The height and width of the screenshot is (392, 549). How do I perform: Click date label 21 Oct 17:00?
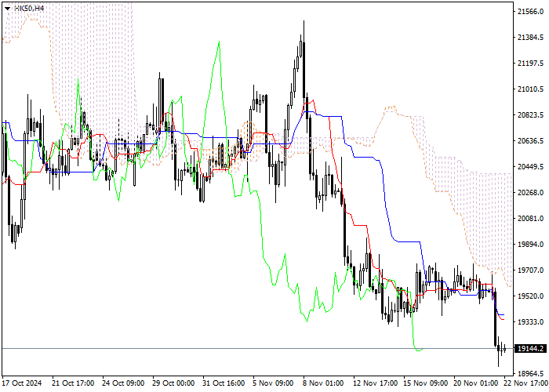(x=73, y=383)
